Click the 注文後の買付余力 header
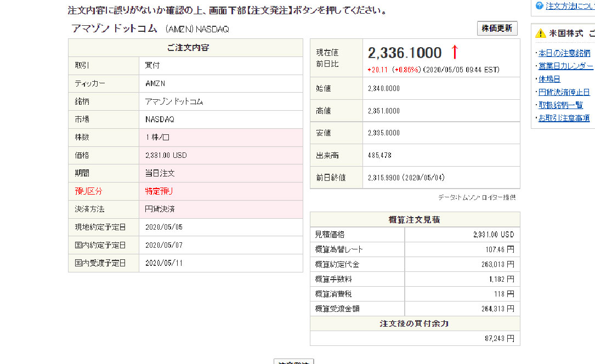The height and width of the screenshot is (364, 595). 415,323
